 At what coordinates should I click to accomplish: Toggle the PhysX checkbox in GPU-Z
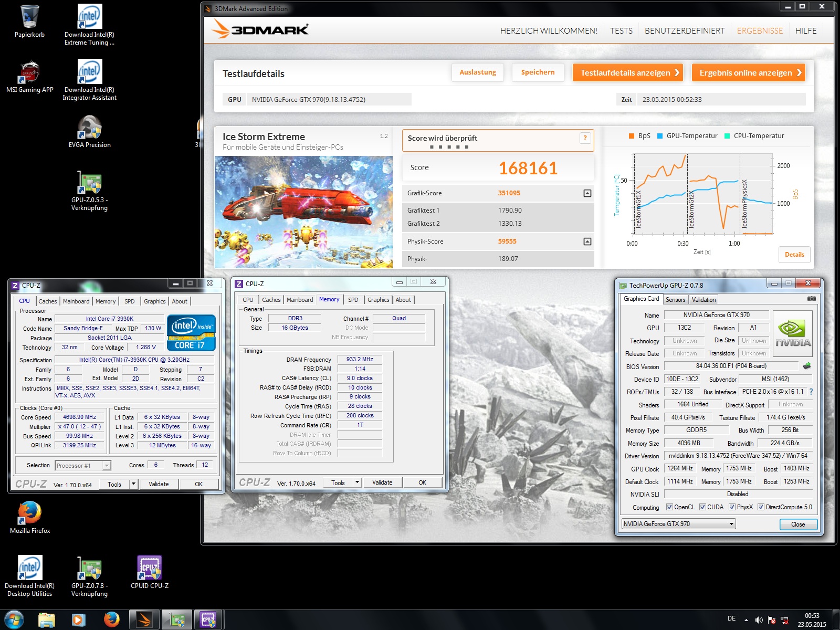[x=732, y=507]
